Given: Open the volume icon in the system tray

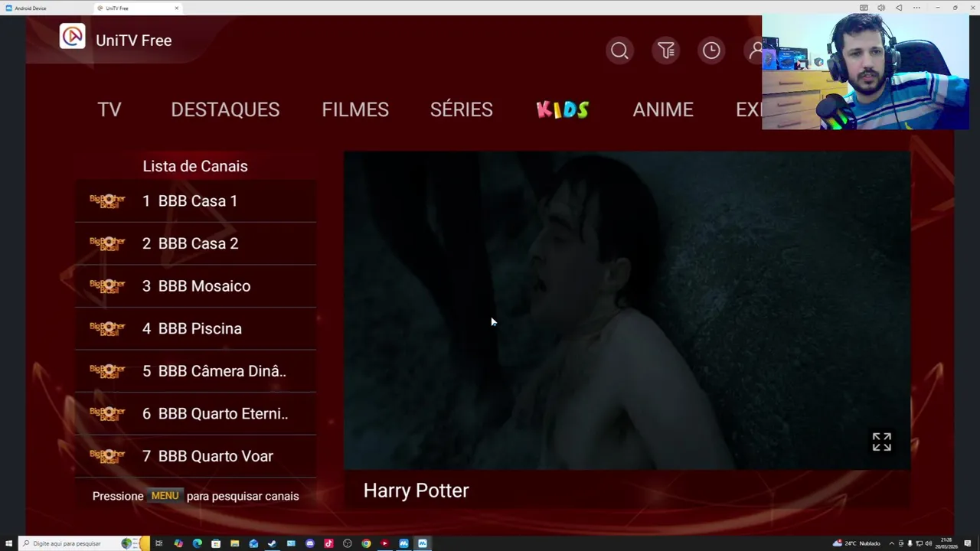Looking at the screenshot, I should [929, 543].
